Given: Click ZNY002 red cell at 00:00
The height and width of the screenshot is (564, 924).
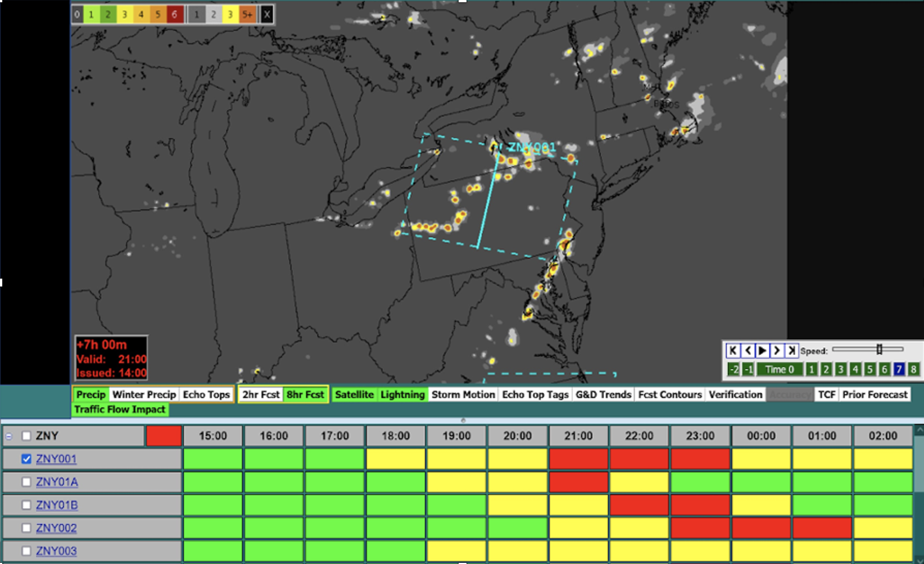Looking at the screenshot, I should (x=761, y=528).
